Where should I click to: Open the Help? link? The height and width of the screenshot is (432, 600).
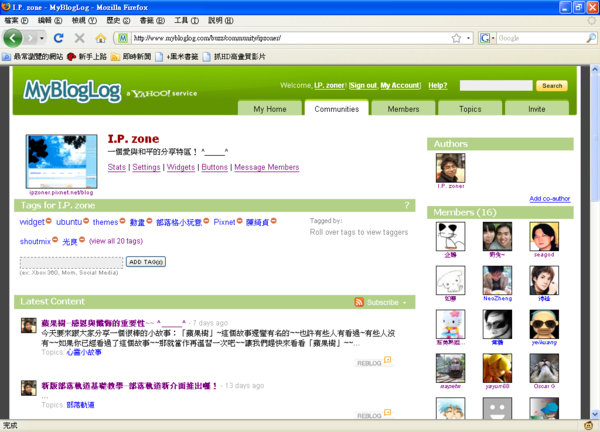(x=437, y=85)
